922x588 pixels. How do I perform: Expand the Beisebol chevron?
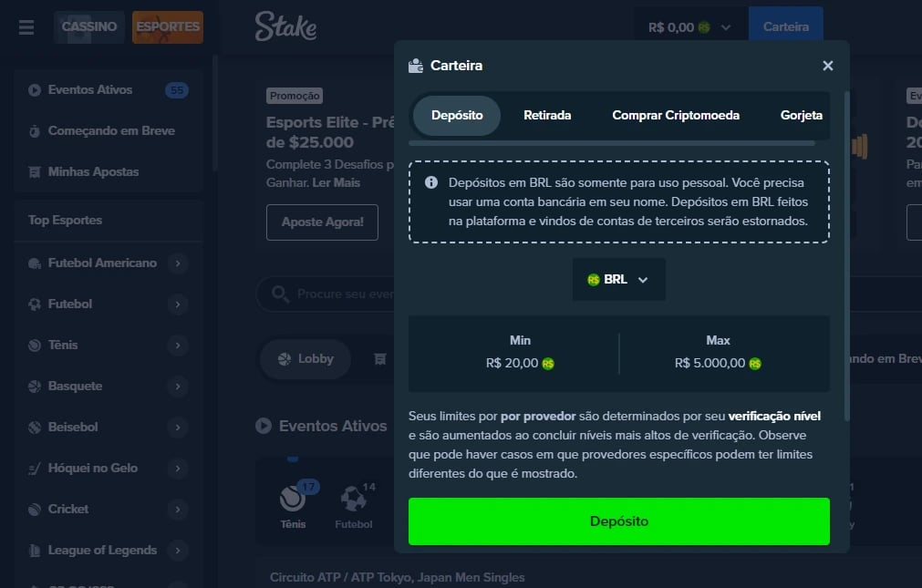point(178,428)
